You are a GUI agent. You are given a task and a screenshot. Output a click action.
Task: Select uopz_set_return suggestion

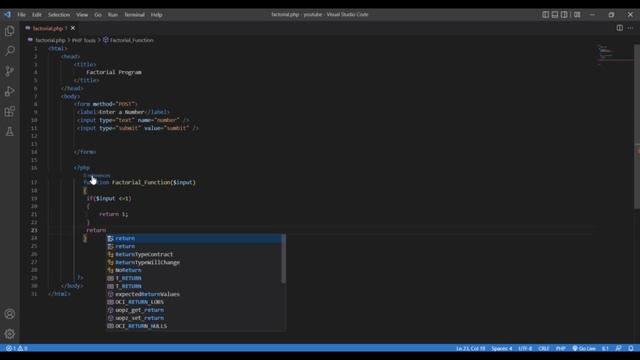(x=194, y=318)
